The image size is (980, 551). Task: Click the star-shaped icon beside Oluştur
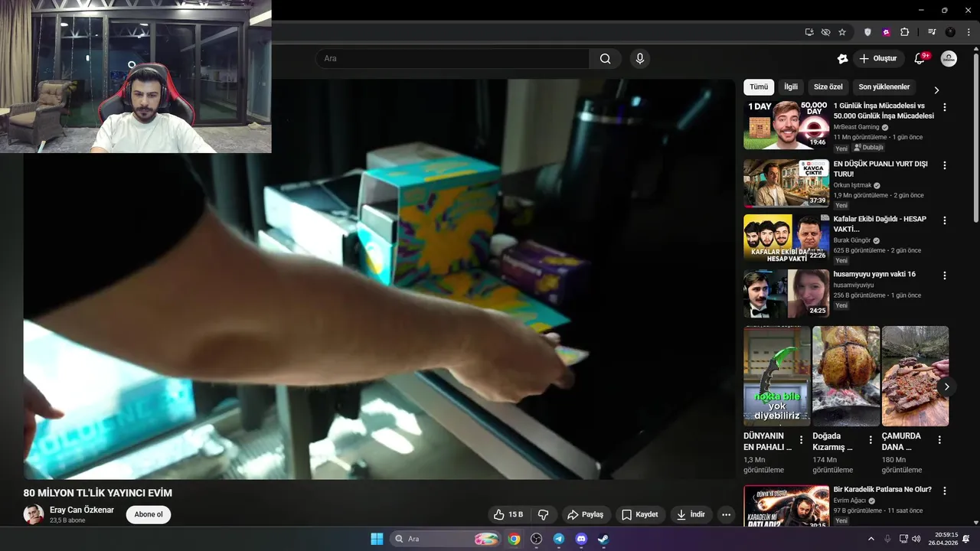click(x=842, y=59)
